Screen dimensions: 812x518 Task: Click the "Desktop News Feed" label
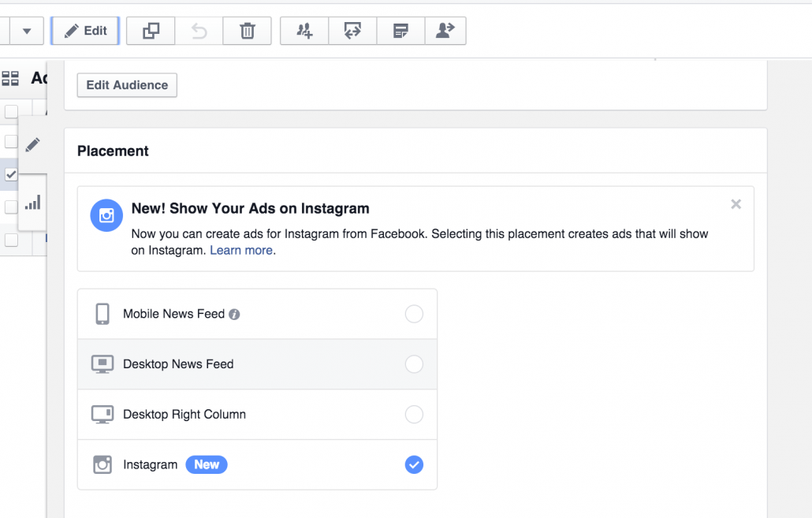178,364
